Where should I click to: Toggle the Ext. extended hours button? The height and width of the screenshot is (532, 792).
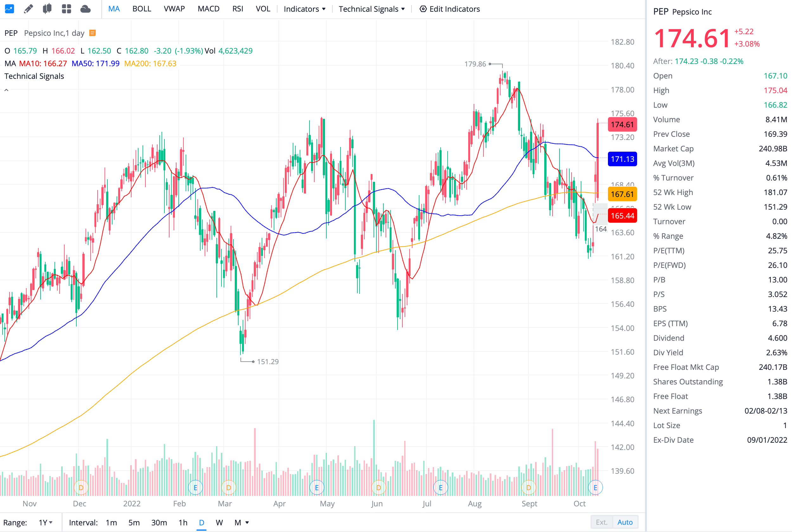point(601,522)
